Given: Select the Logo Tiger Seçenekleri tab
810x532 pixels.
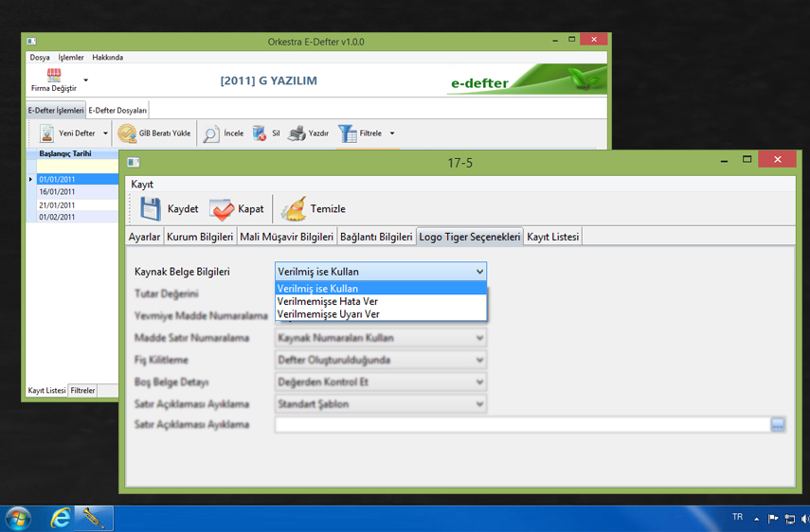Looking at the screenshot, I should pyautogui.click(x=470, y=237).
